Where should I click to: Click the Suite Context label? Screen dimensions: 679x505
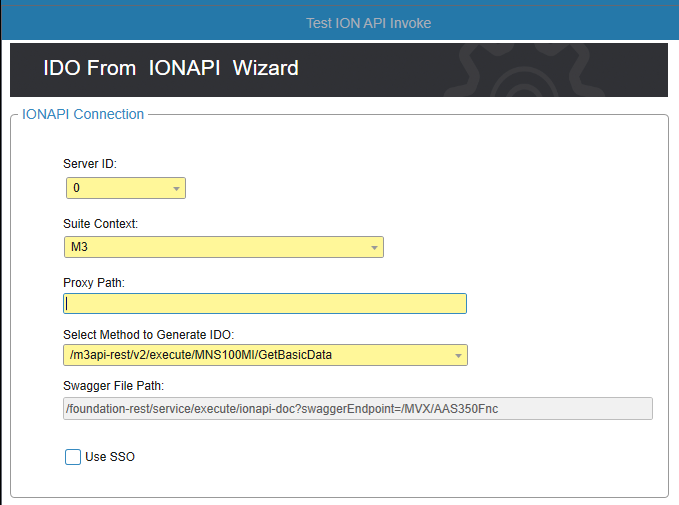point(100,223)
